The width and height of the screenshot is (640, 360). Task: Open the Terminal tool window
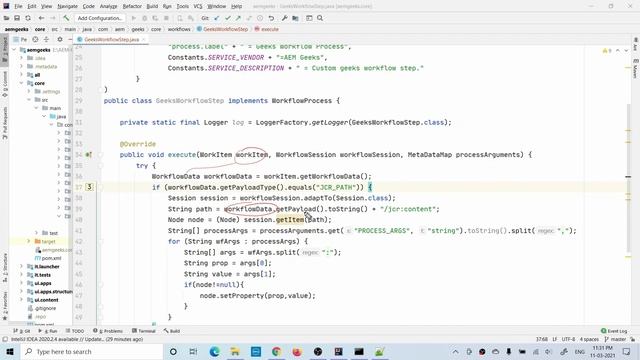point(144,331)
